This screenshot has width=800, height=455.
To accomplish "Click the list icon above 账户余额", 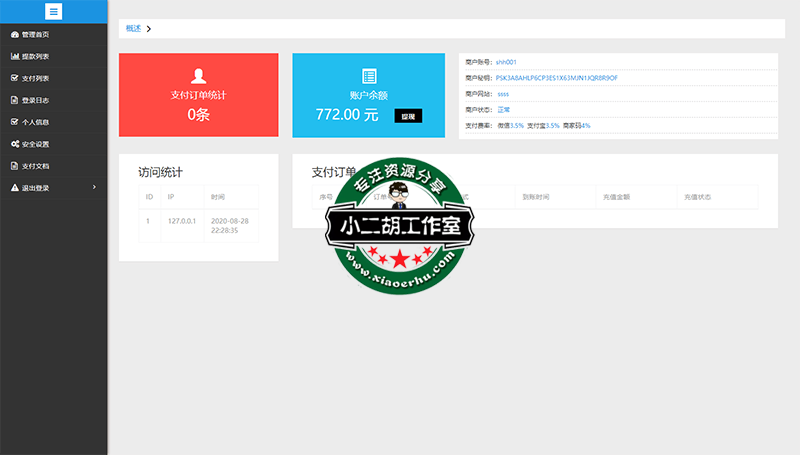I will tap(369, 76).
